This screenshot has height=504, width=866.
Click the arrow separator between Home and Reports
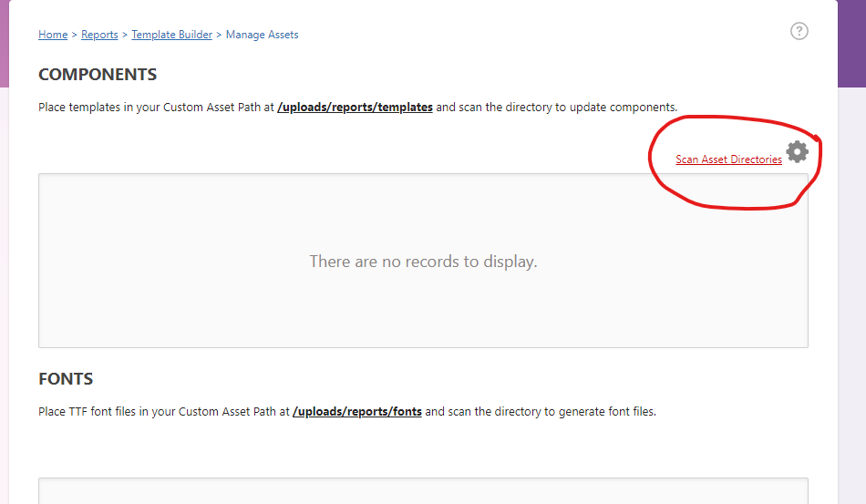coord(75,35)
